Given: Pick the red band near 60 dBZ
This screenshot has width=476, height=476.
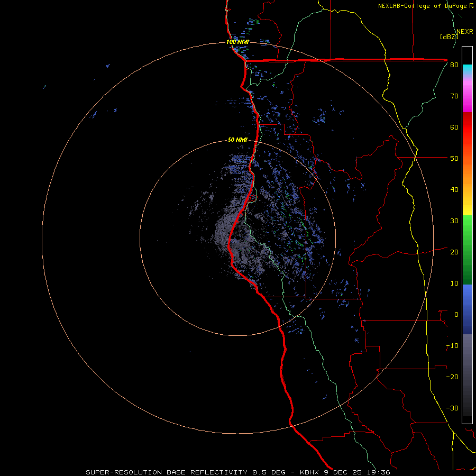Looking at the screenshot, I should [467, 127].
